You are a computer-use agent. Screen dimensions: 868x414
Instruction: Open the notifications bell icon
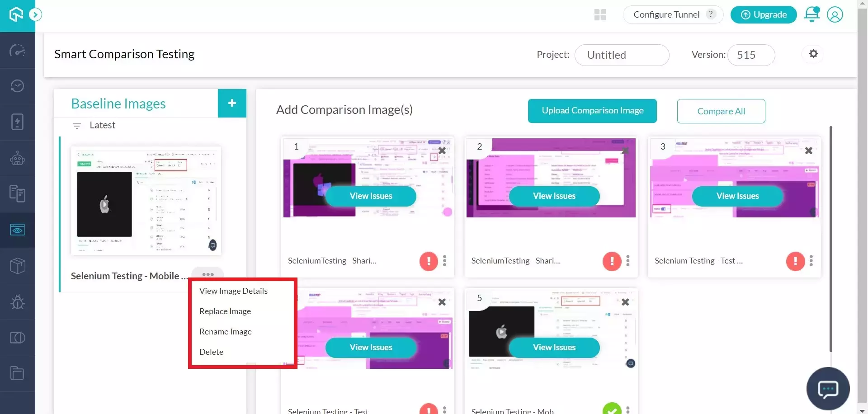click(x=811, y=14)
